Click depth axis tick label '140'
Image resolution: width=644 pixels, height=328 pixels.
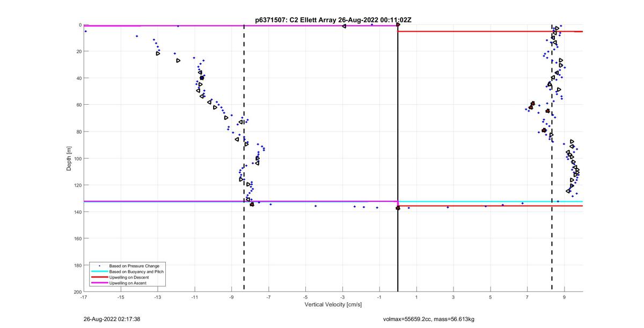[x=77, y=212]
